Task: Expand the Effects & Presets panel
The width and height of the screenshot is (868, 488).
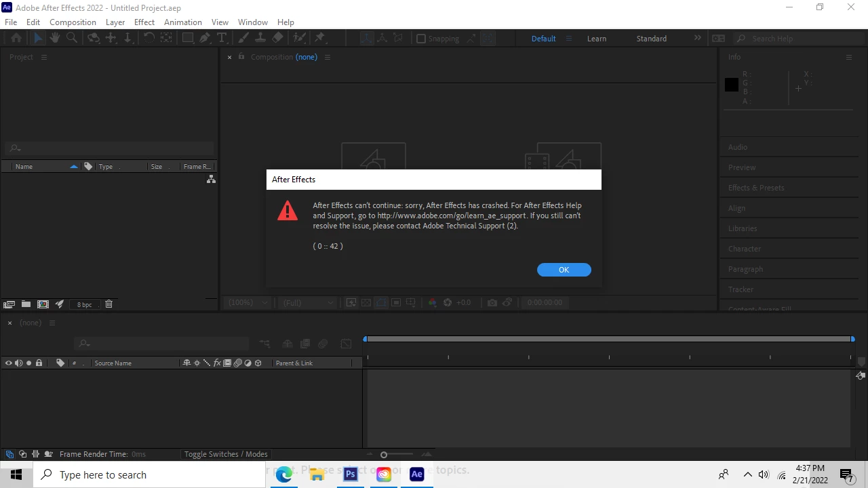Action: point(756,188)
